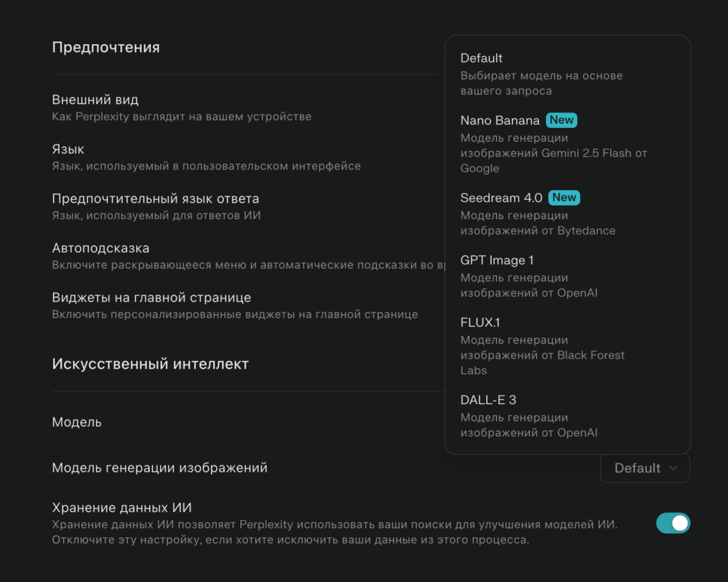
Task: Choose FLUX.1 from the dropdown list
Action: pyautogui.click(x=481, y=323)
